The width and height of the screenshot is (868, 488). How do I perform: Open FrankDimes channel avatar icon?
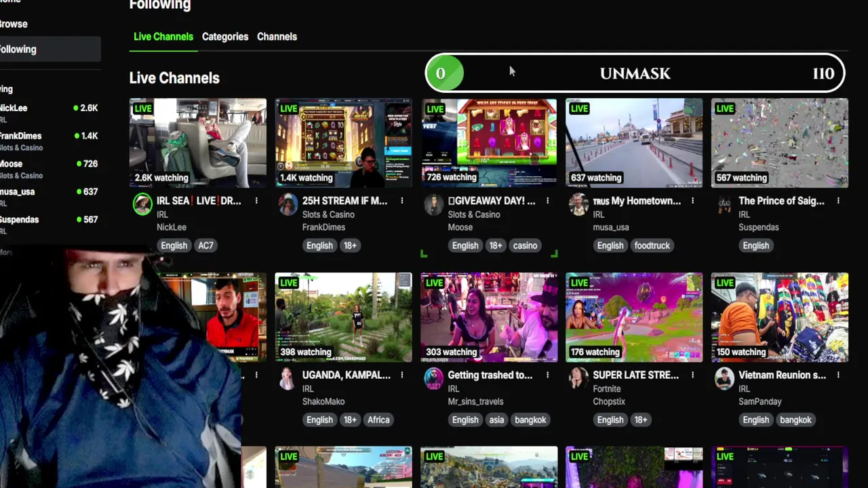coord(288,204)
